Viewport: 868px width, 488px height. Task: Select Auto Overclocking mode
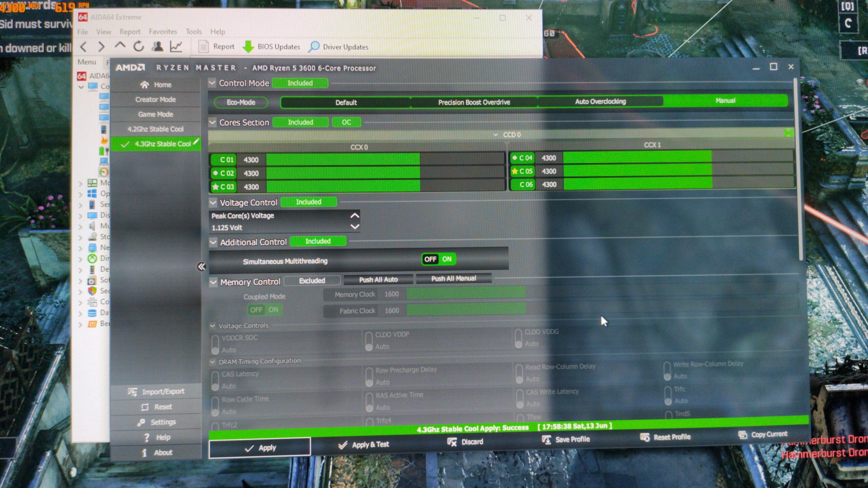(600, 101)
